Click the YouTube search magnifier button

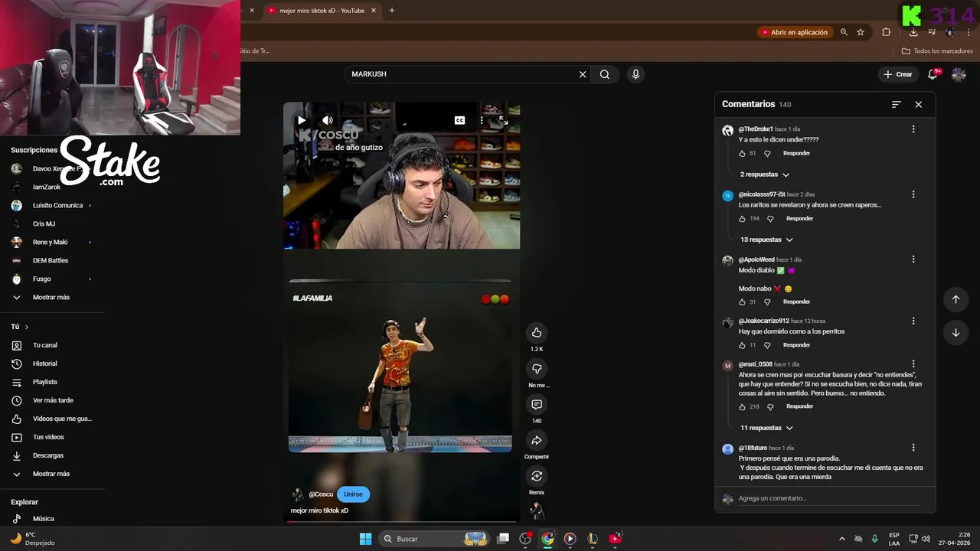(605, 74)
